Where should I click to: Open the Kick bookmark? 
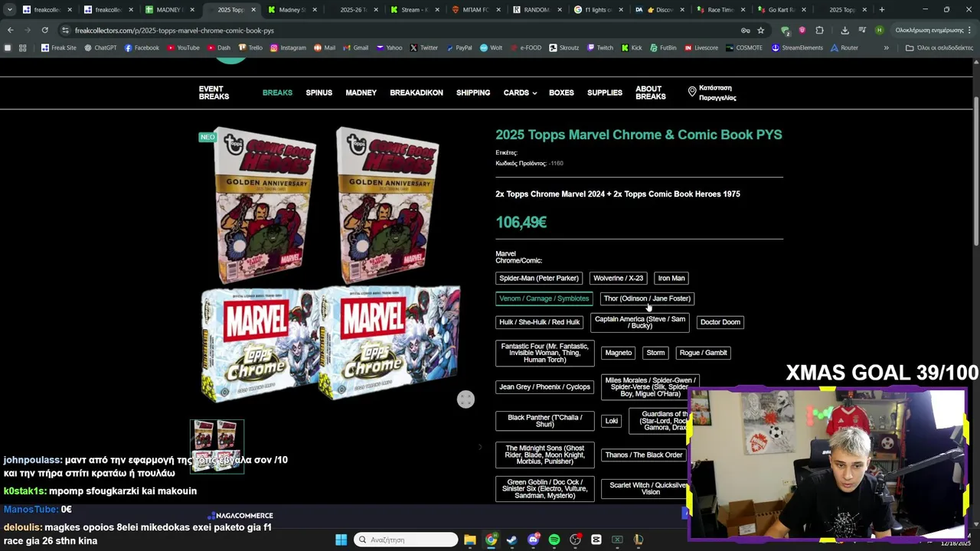point(632,47)
